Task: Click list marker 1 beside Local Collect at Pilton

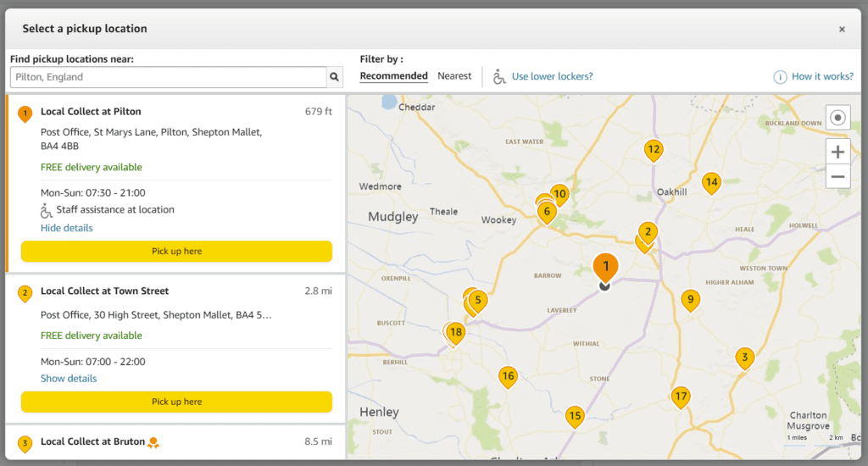Action: (x=25, y=114)
